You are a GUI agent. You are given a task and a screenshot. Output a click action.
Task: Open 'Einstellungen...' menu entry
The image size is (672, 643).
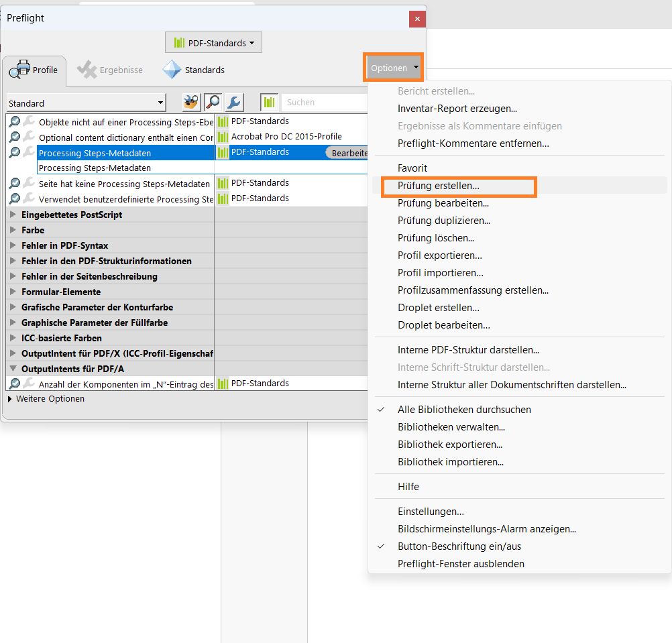pos(431,512)
